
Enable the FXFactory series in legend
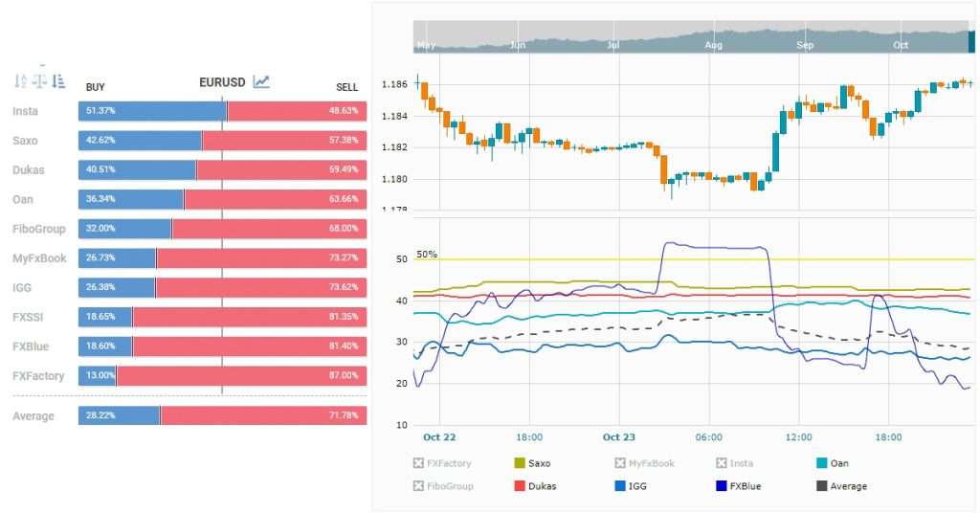(x=418, y=463)
